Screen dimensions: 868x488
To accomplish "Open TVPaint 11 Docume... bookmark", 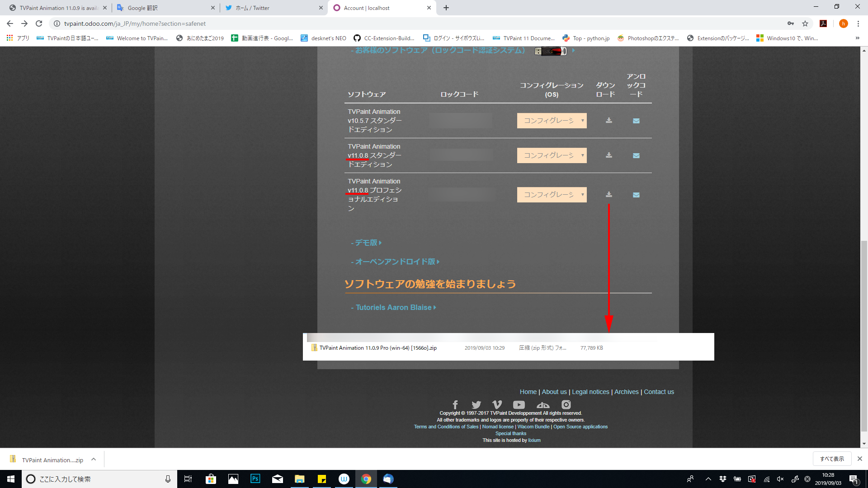I will pos(524,38).
